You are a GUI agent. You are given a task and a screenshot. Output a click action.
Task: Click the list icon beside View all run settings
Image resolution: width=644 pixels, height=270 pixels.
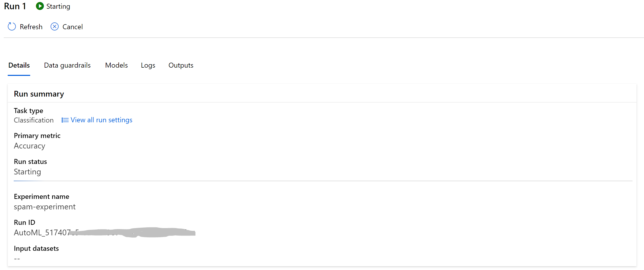click(x=65, y=120)
